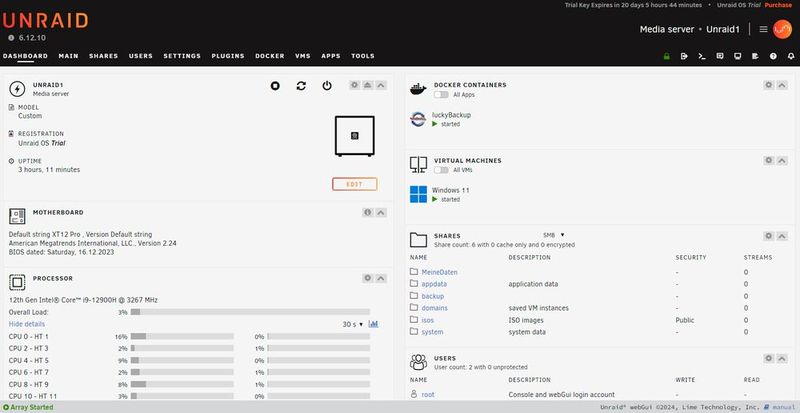Click the Windows 11 VM icon
Viewport: 800px width, 413px height.
point(418,195)
